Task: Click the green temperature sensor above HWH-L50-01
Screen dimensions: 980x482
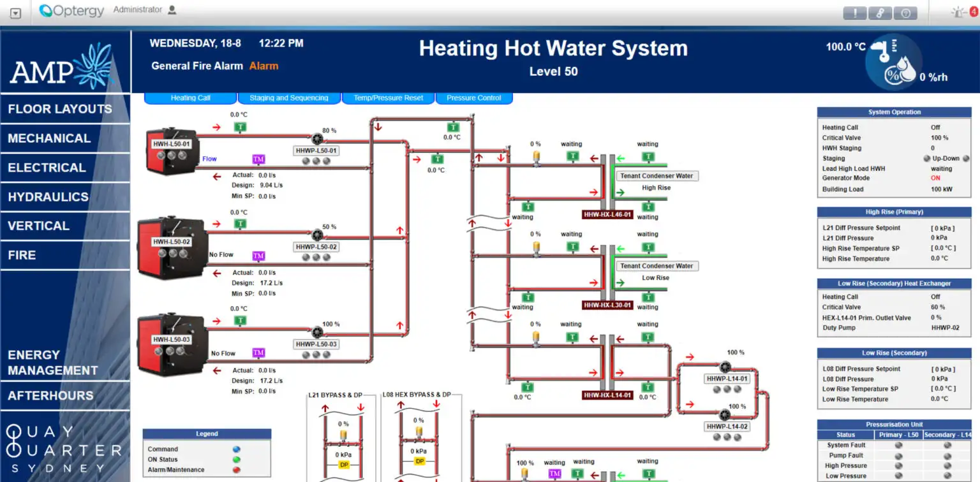Action: (x=241, y=127)
